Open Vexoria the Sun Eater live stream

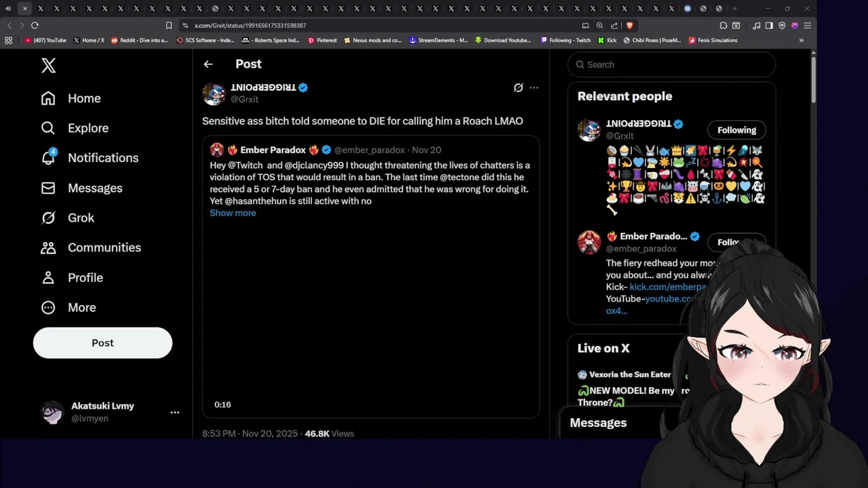(x=629, y=374)
